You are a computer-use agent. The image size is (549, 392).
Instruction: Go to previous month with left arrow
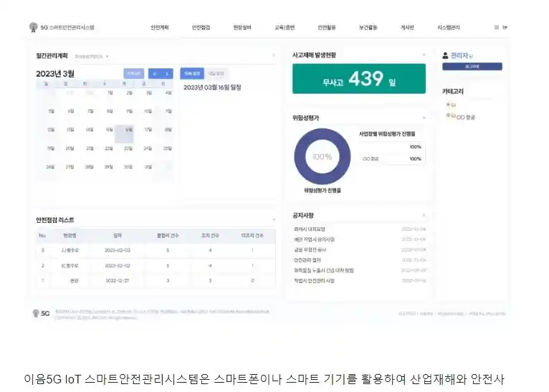[153, 73]
